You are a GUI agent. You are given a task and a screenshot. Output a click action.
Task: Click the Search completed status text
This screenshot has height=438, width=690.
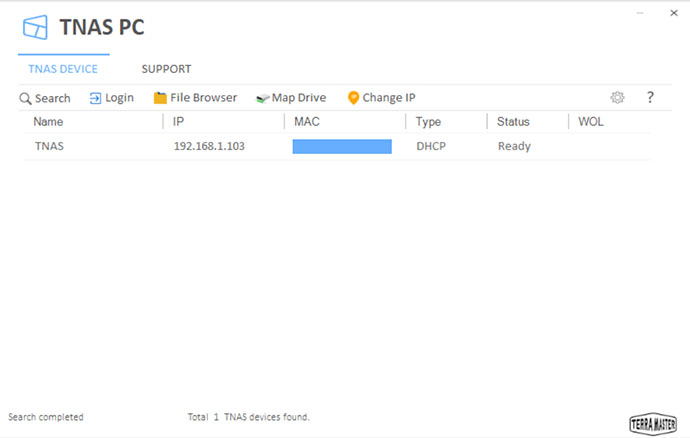pos(46,417)
